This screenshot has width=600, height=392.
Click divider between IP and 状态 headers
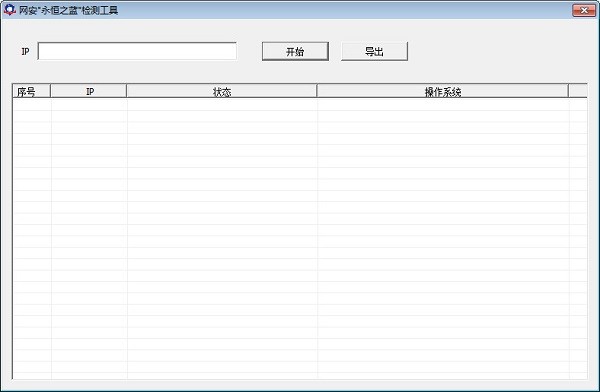pyautogui.click(x=127, y=91)
